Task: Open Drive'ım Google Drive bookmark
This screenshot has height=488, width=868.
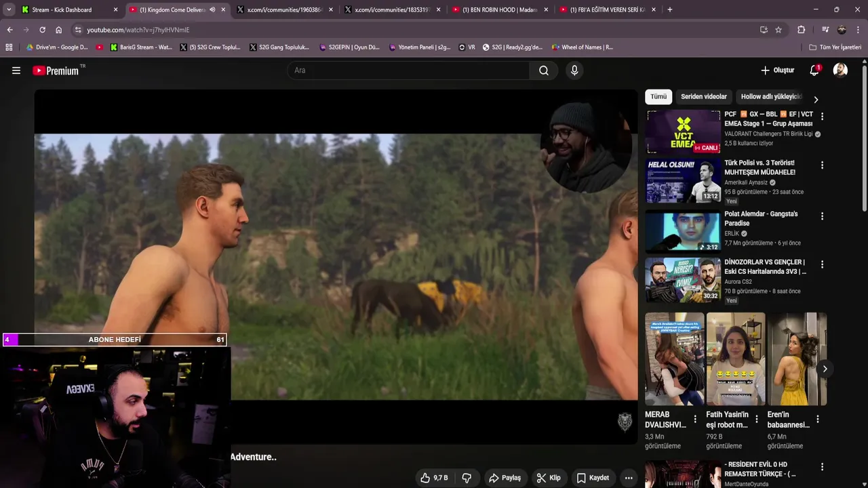Action: point(57,47)
